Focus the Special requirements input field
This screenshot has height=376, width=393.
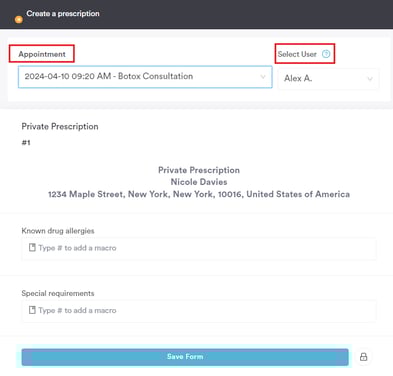tap(199, 311)
